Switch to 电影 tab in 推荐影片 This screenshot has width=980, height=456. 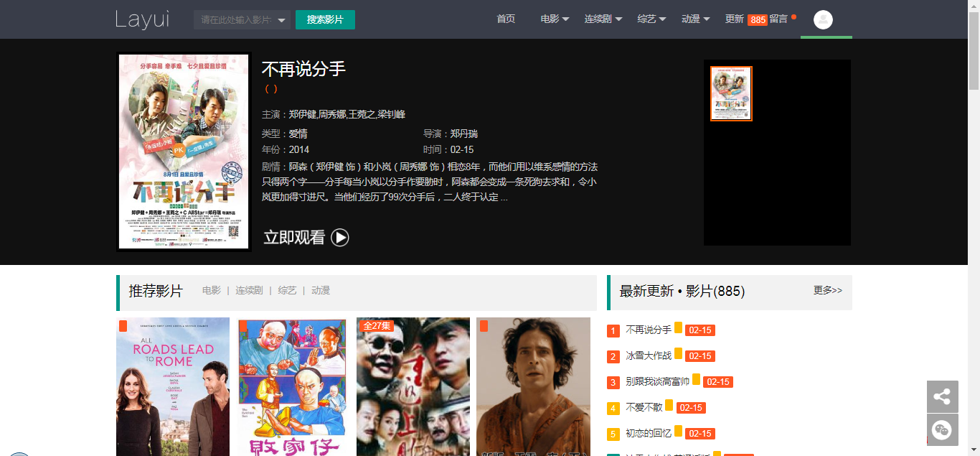[212, 291]
